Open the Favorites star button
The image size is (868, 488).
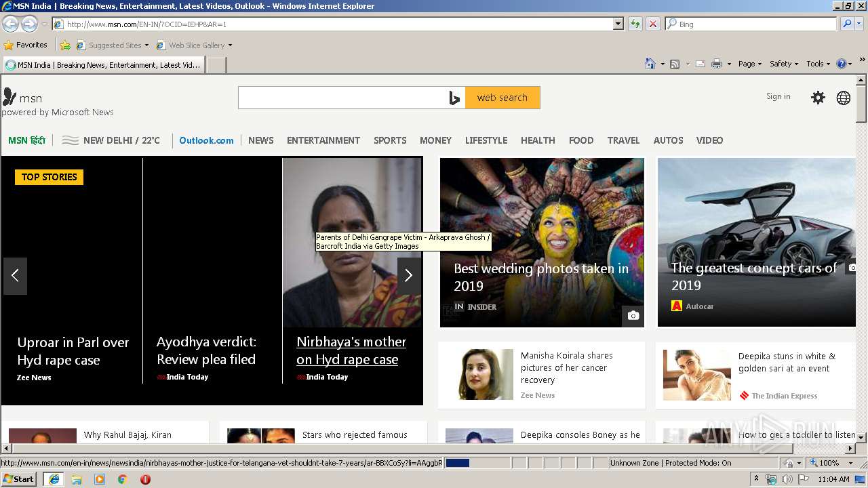[26, 45]
